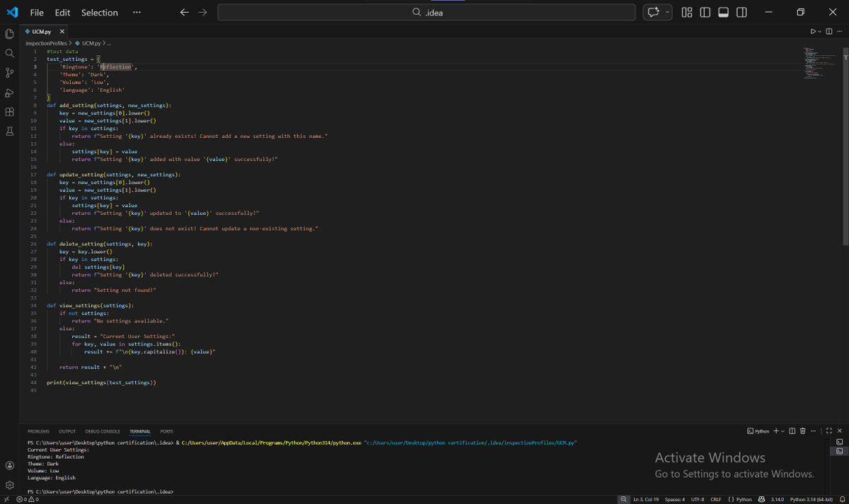
Task: Switch to the PROBLEMS panel tab
Action: [x=38, y=431]
